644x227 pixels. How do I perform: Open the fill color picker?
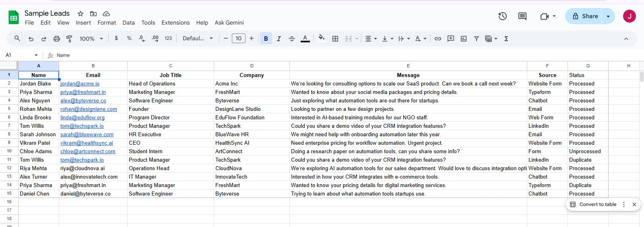[321, 39]
